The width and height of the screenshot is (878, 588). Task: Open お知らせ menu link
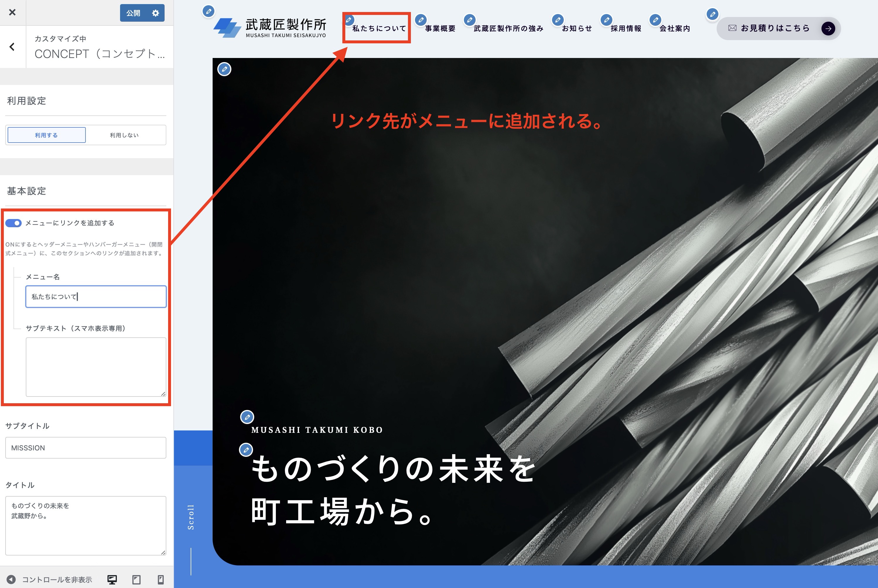point(577,28)
